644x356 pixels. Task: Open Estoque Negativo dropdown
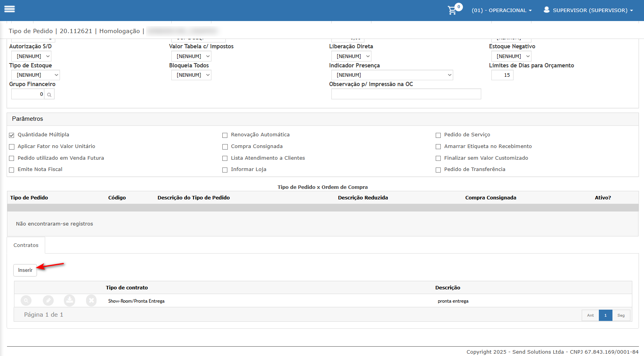511,56
